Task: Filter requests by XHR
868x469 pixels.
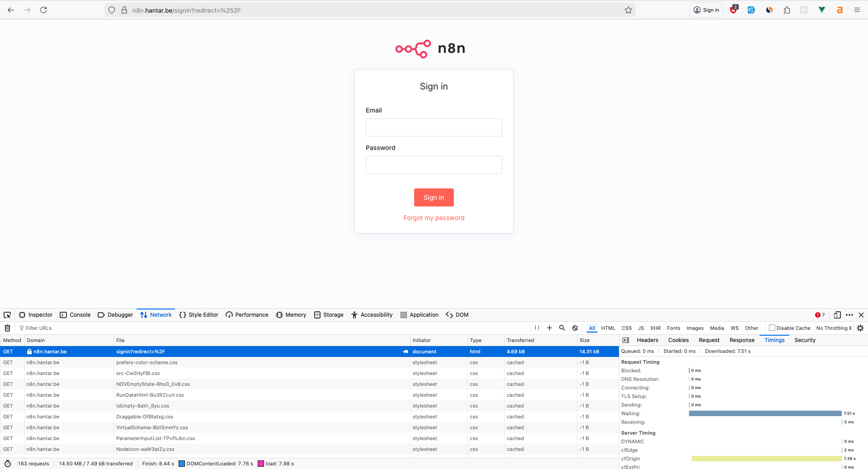Action: [656, 328]
